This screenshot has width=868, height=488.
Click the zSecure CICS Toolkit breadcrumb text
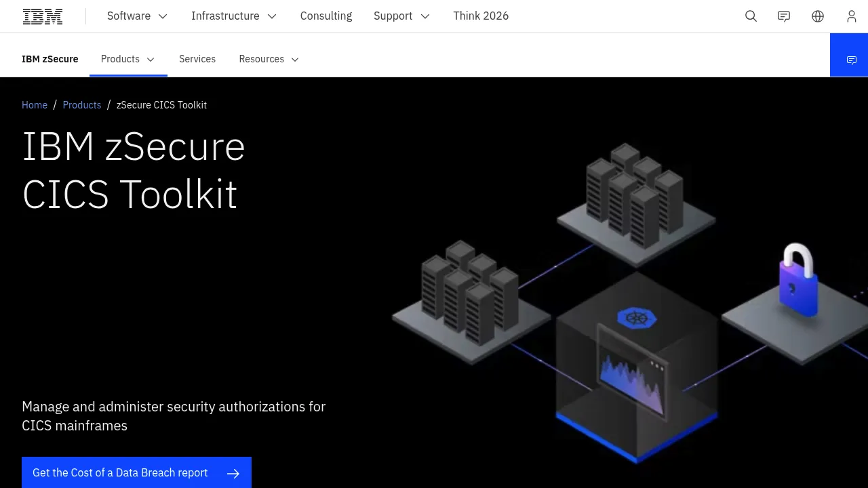(x=161, y=105)
